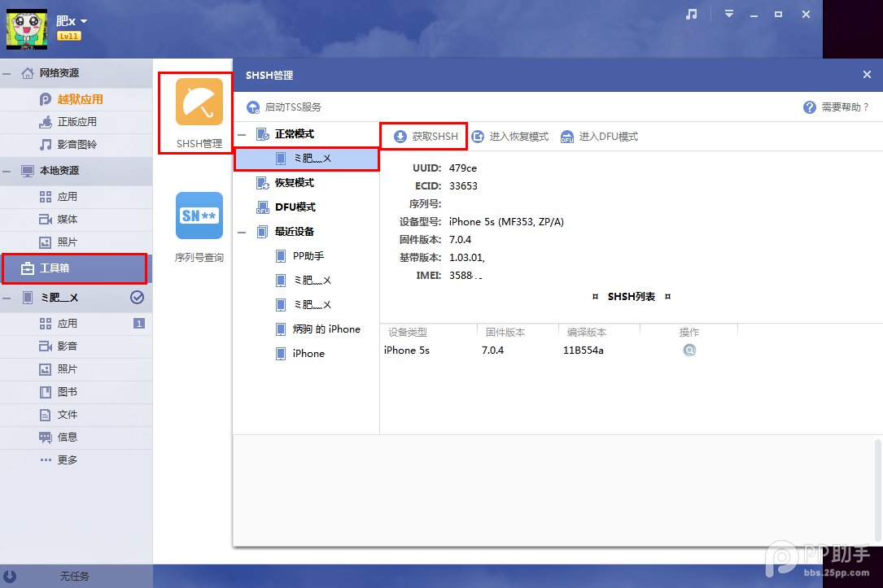Click the magnifier icon under 操作 column
Viewport: 883px width, 588px height.
689,349
